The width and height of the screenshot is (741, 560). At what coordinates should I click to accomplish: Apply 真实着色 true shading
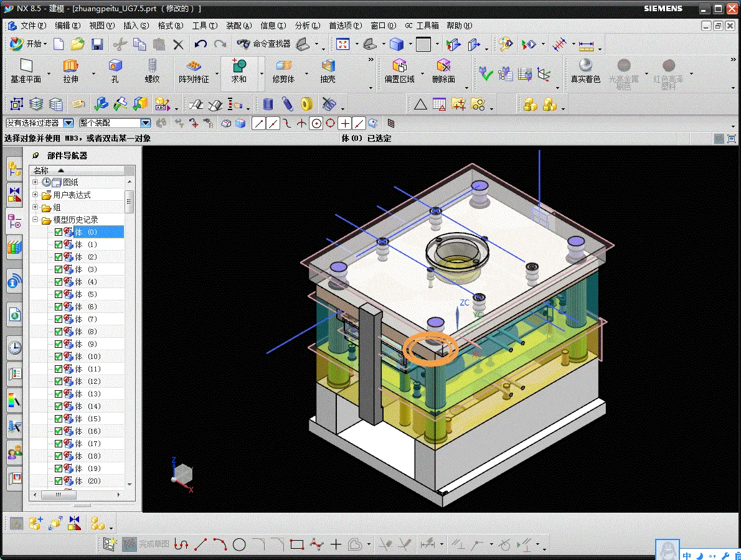tap(585, 72)
